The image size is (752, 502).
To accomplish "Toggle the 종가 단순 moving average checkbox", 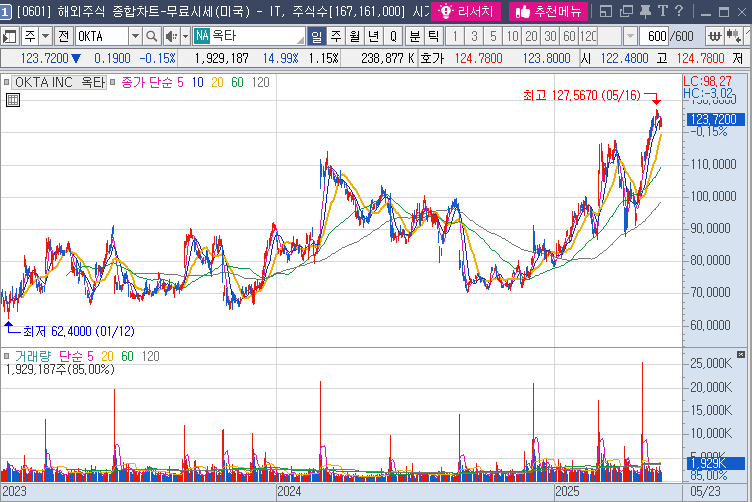I will tap(112, 82).
